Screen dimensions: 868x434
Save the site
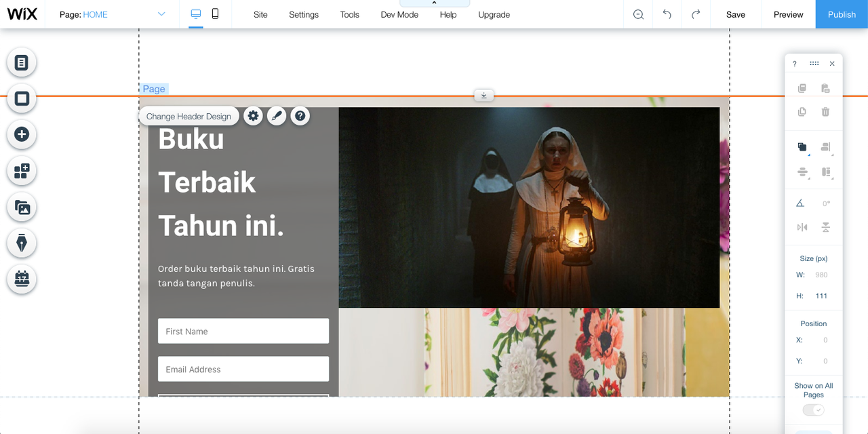click(x=736, y=14)
